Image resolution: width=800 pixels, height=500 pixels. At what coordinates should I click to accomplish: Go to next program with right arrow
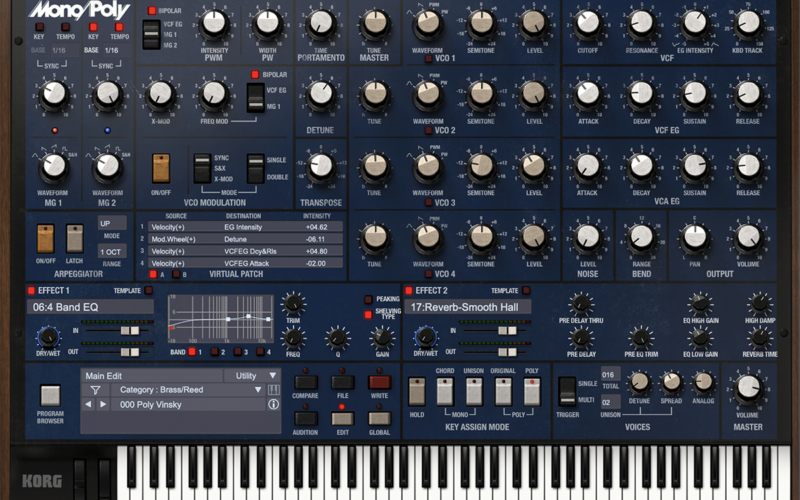point(103,404)
